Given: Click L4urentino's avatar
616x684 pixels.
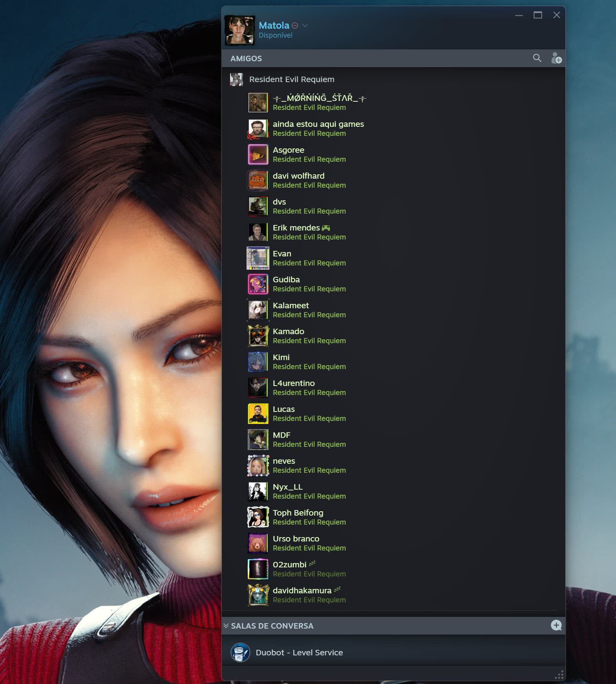Looking at the screenshot, I should 258,388.
